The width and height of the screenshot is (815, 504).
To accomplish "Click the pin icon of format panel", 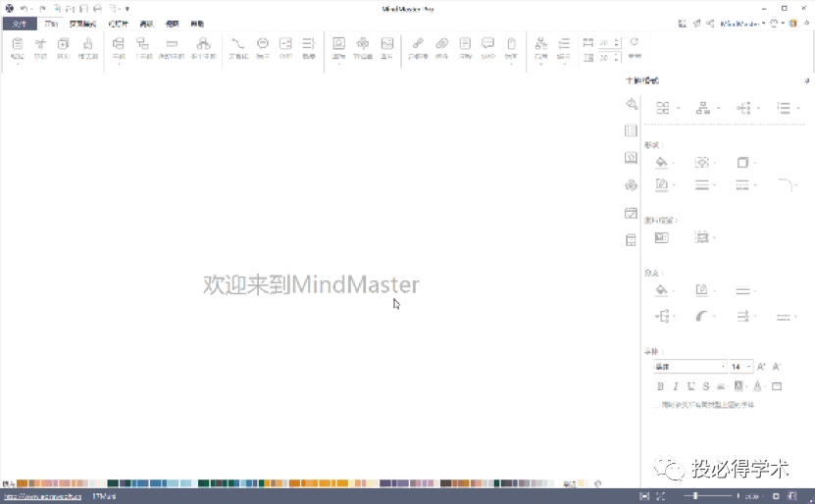I will (x=807, y=80).
